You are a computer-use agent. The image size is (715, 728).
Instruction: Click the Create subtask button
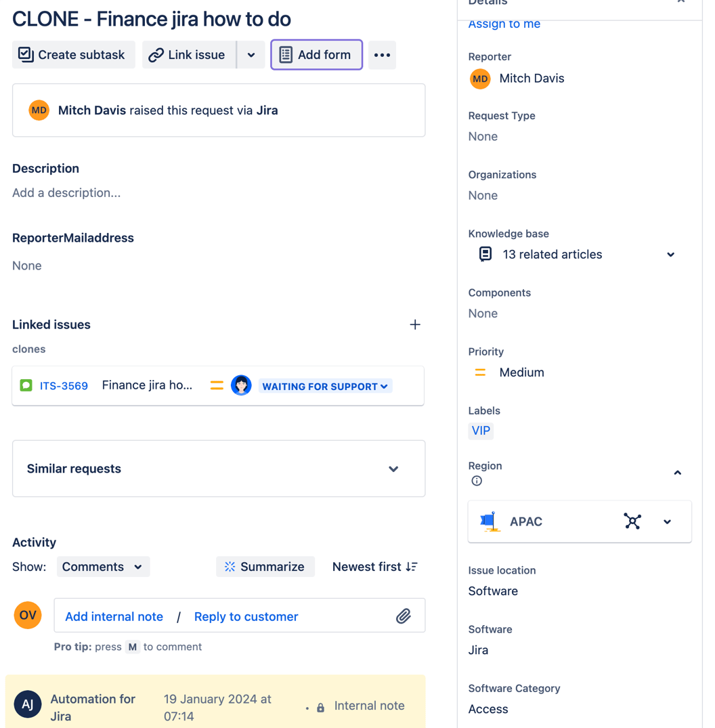click(73, 55)
